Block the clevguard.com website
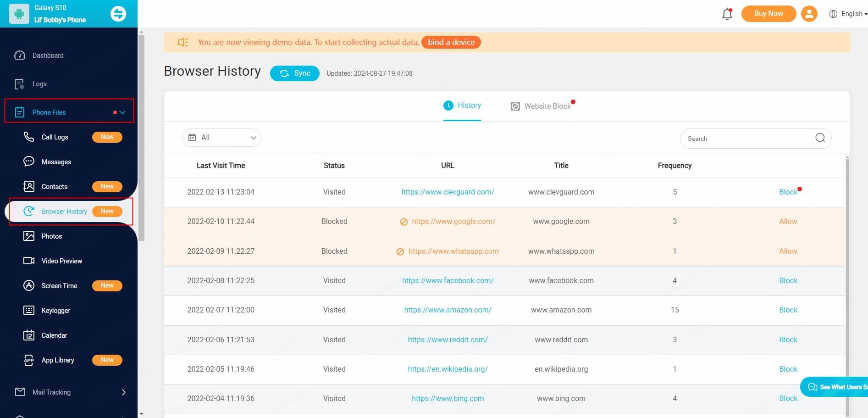The image size is (868, 418). (788, 192)
